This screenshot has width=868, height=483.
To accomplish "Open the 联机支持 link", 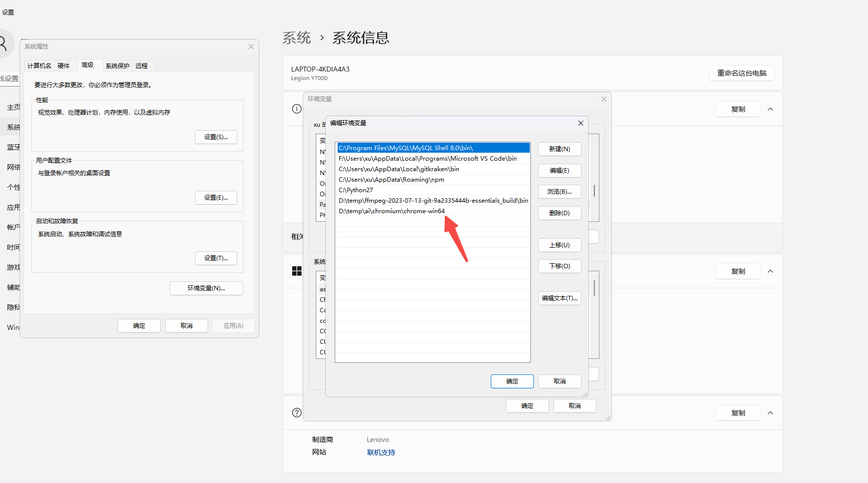I will point(381,452).
